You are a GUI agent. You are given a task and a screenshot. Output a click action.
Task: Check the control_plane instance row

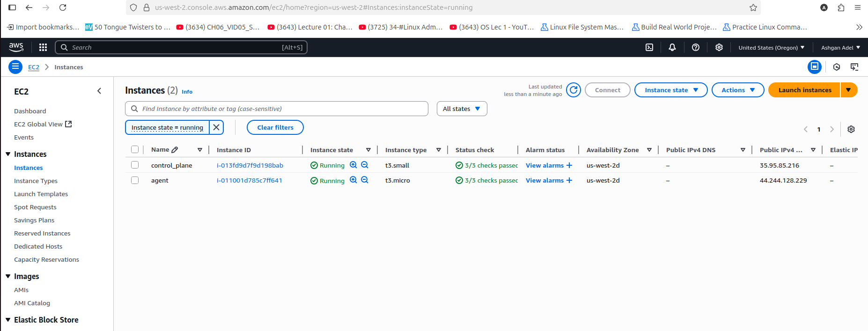(x=135, y=165)
